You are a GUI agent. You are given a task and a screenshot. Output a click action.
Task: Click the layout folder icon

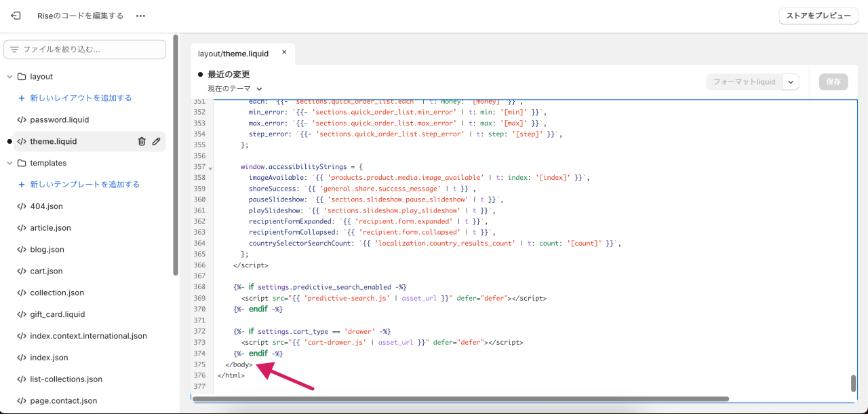tap(22, 77)
